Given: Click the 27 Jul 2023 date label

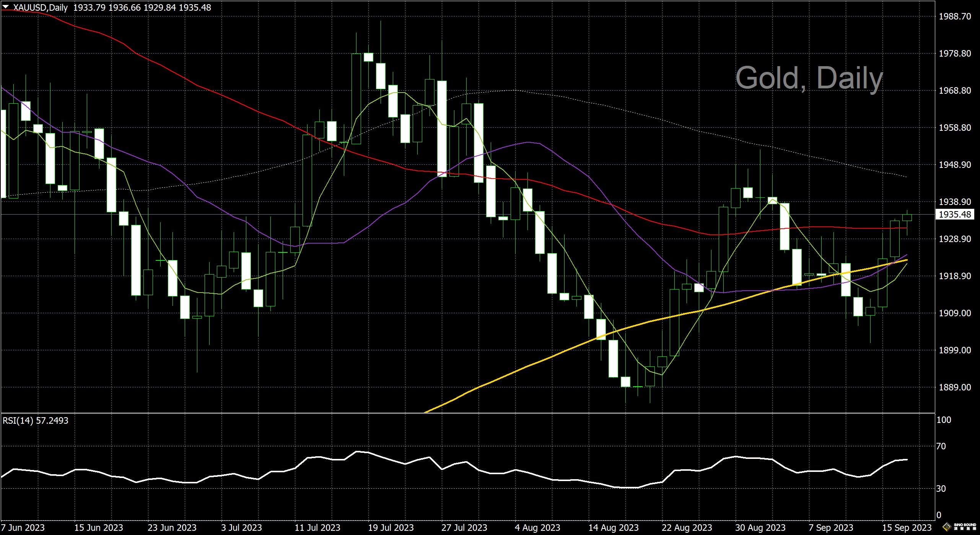Looking at the screenshot, I should coord(464,528).
